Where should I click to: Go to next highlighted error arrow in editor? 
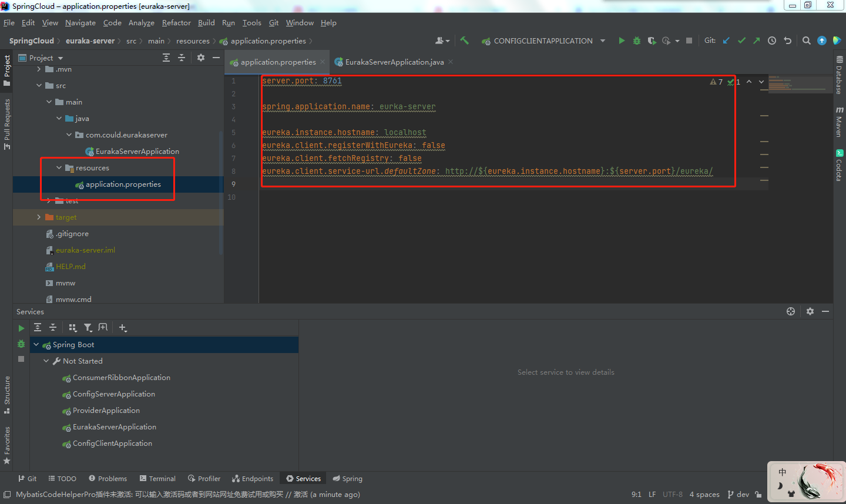761,82
